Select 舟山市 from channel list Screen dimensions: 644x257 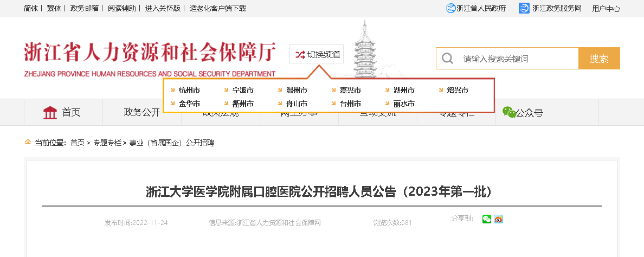pos(297,104)
